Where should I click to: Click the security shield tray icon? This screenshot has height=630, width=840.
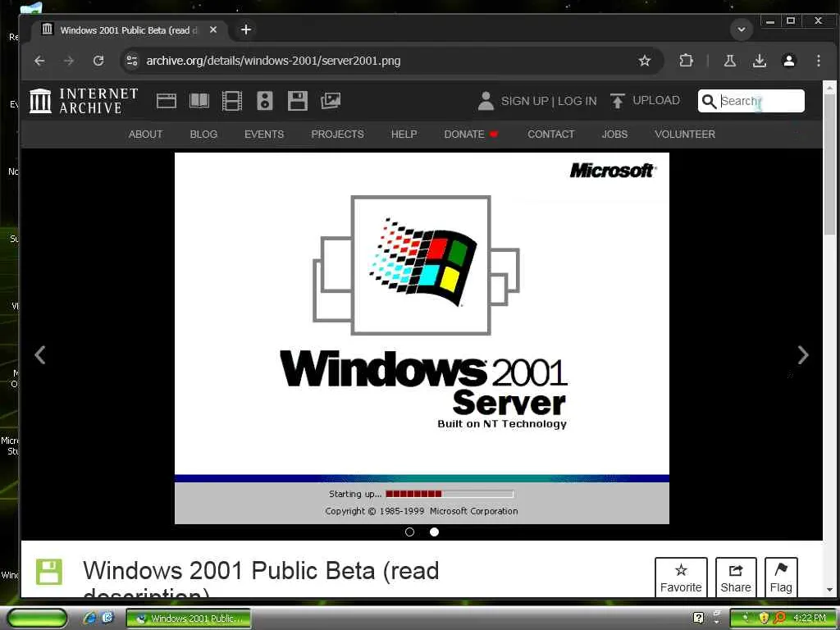tap(764, 618)
